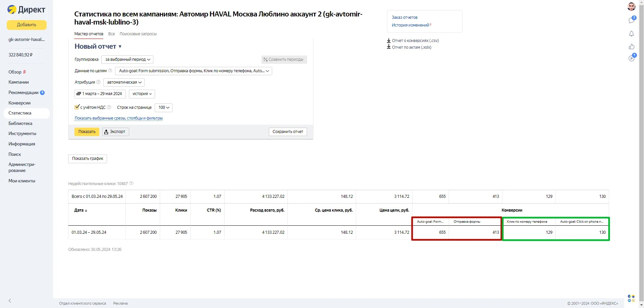The height and width of the screenshot is (308, 644).
Task: Open the 'Строк на странице' 100 dropdown
Action: [164, 107]
